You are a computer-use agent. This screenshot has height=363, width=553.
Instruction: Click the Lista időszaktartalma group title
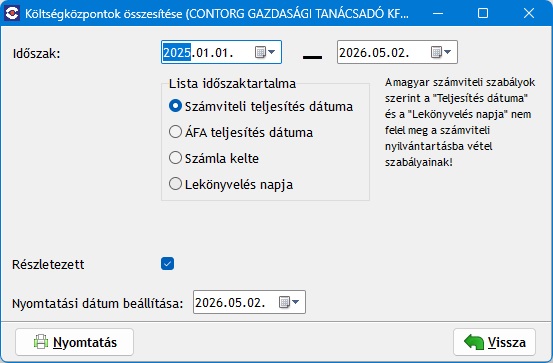click(232, 84)
